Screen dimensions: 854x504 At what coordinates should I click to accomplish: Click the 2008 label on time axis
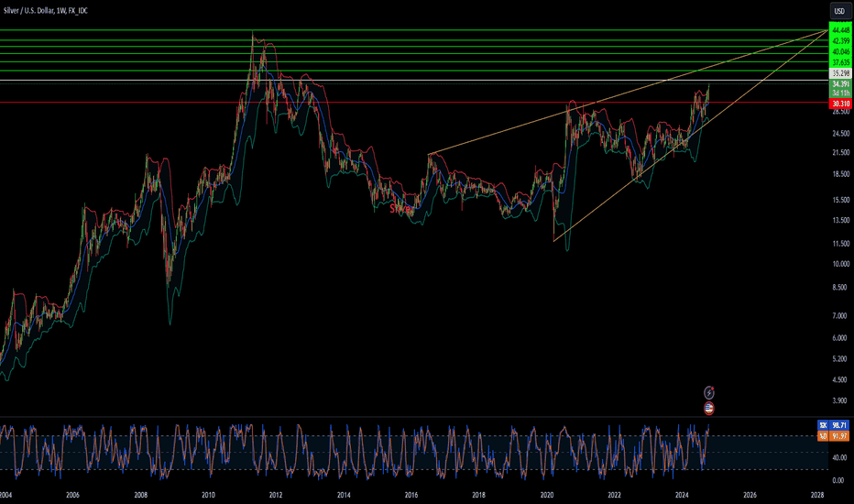tap(140, 495)
